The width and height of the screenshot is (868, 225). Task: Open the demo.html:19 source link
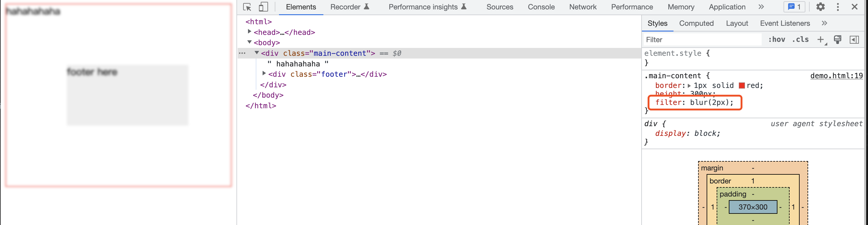836,76
